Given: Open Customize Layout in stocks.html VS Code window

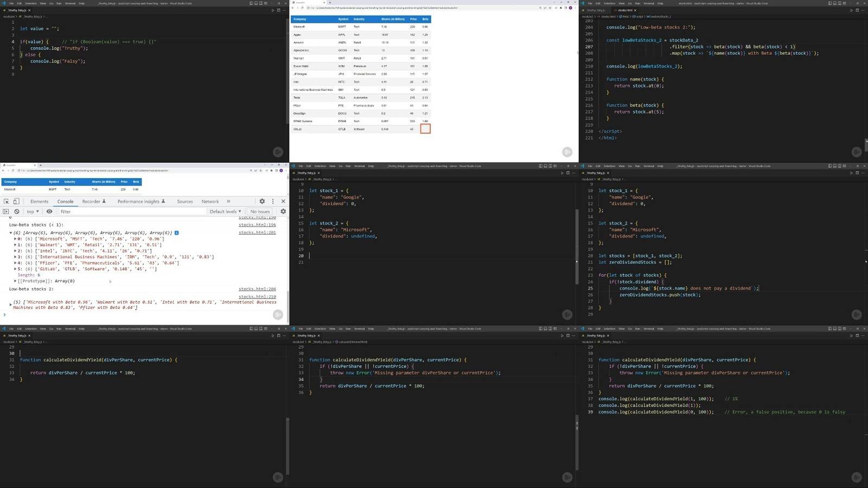Looking at the screenshot, I should point(845,3).
